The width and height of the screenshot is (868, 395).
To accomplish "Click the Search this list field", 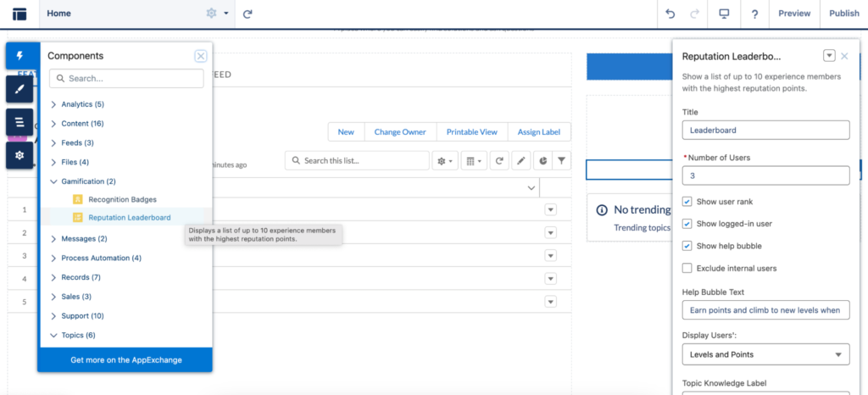I will pos(358,161).
